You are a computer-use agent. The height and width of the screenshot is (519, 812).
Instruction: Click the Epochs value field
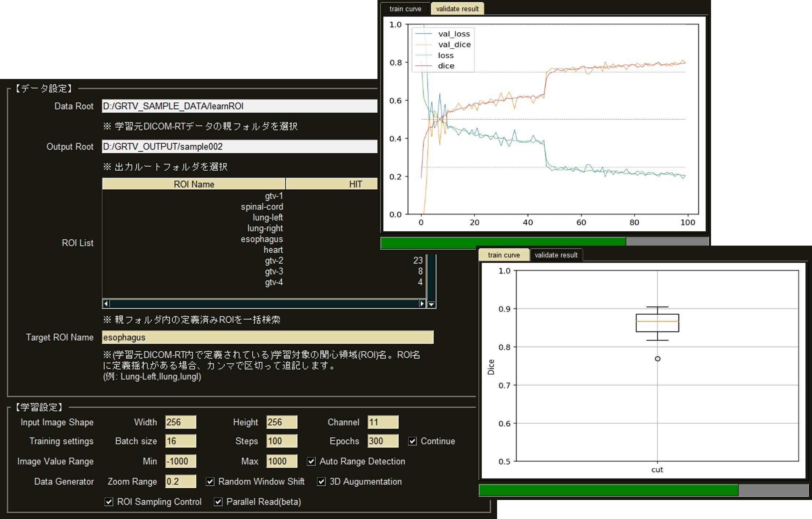(x=382, y=441)
